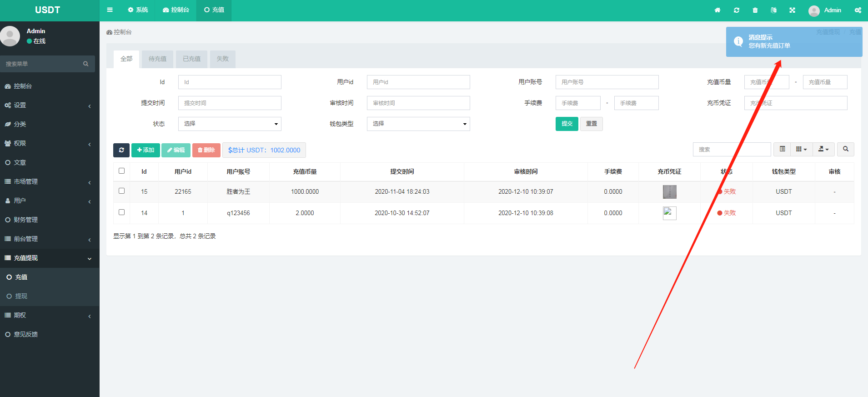
Task: Click the trash icon in top navbar
Action: pos(755,10)
